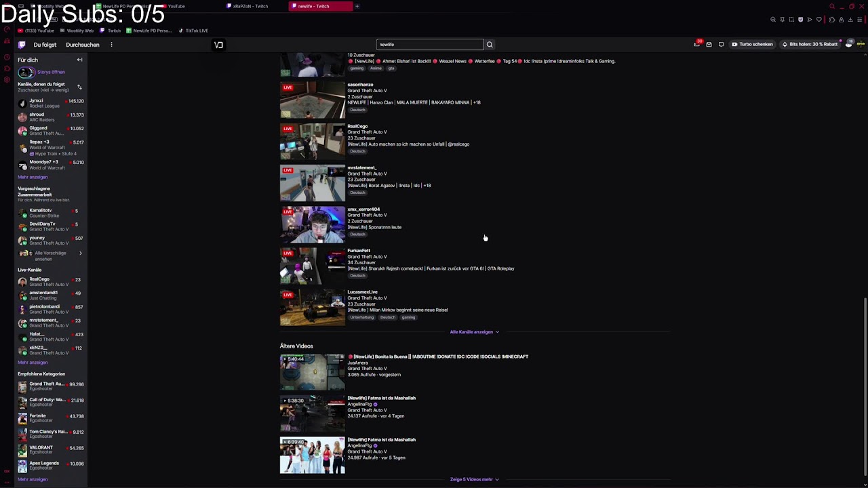Viewport: 868px width, 488px height.
Task: Click the newlife search input field
Action: click(430, 45)
